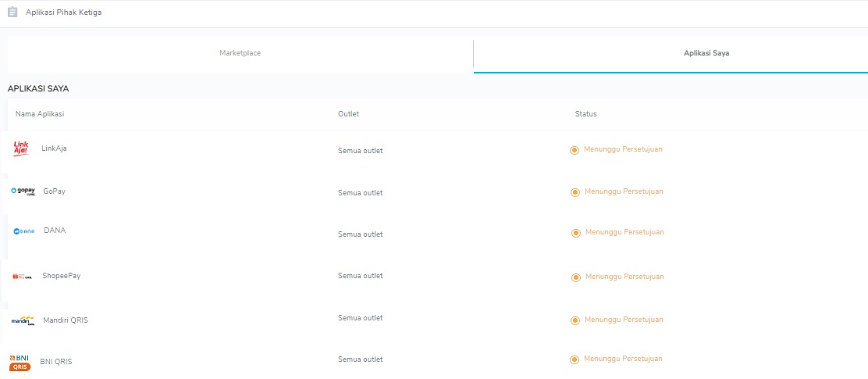This screenshot has height=379, width=868.
Task: Click the DANA logo icon
Action: 24,231
